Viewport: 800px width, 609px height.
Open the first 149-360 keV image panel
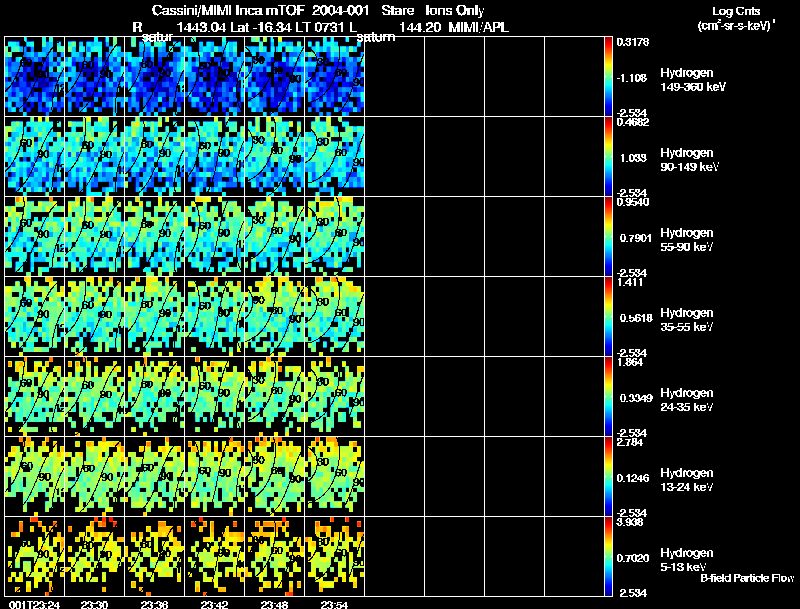[x=34, y=76]
